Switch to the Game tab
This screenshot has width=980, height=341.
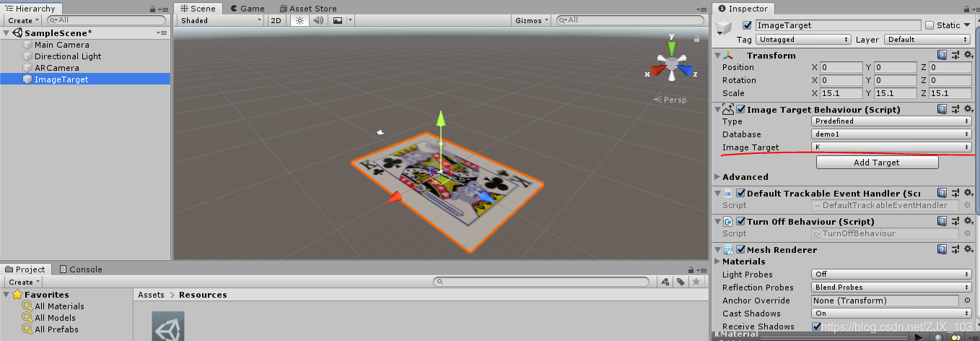(x=247, y=8)
